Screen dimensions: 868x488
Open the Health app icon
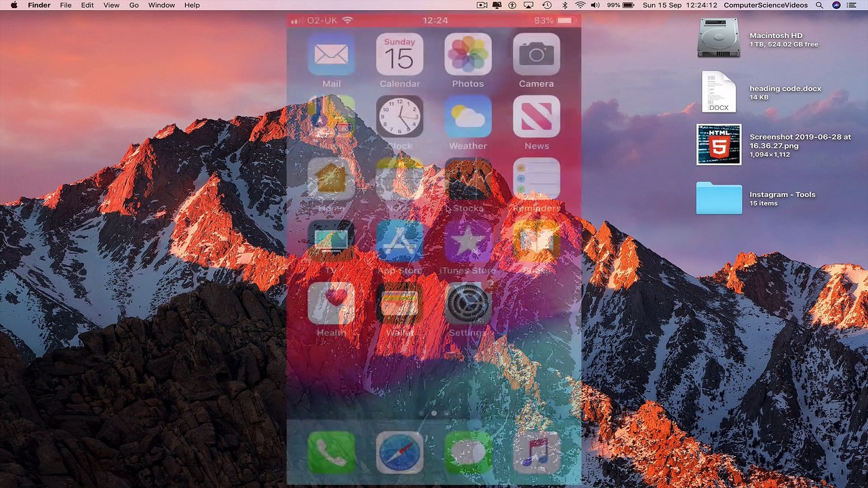tap(331, 304)
